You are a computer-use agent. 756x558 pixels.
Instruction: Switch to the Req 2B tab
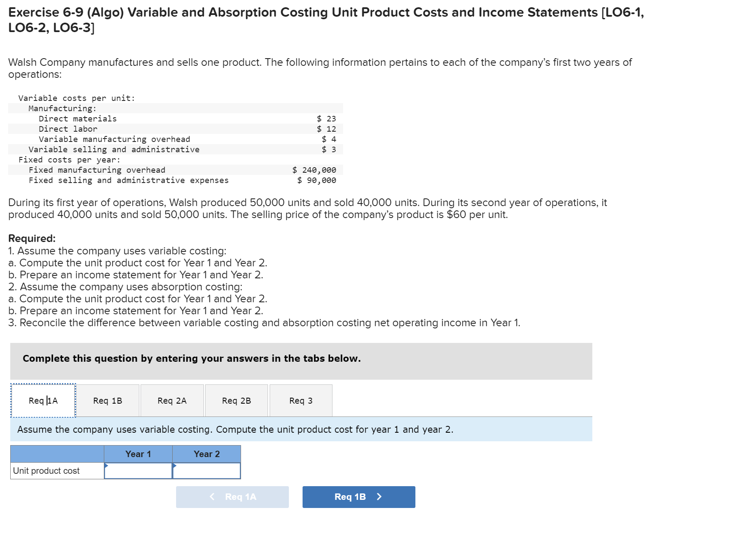236,401
